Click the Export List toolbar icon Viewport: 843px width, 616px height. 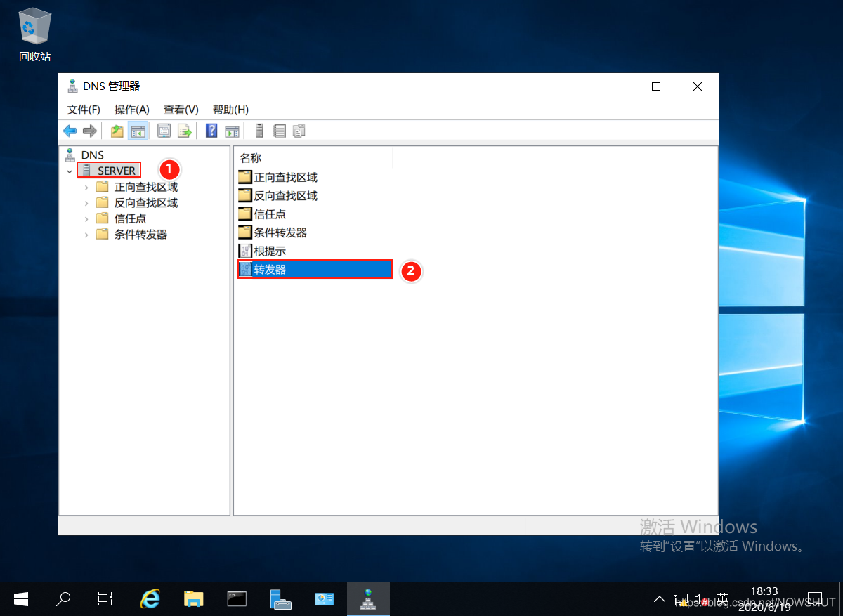[184, 131]
